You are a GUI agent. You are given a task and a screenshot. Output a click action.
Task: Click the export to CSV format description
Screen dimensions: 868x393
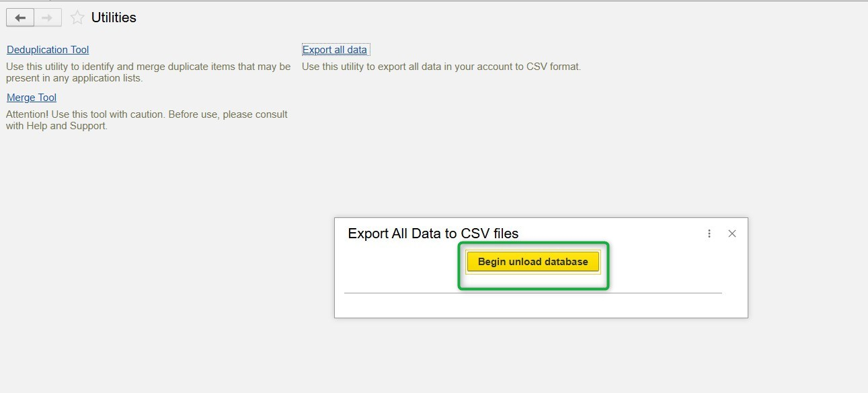pos(441,67)
